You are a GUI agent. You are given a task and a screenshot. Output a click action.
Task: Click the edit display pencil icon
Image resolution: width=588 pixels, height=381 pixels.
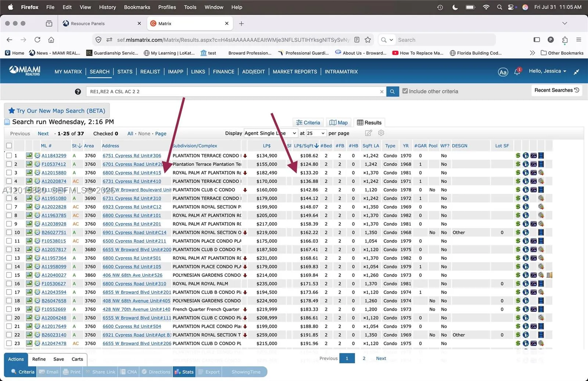pyautogui.click(x=369, y=133)
